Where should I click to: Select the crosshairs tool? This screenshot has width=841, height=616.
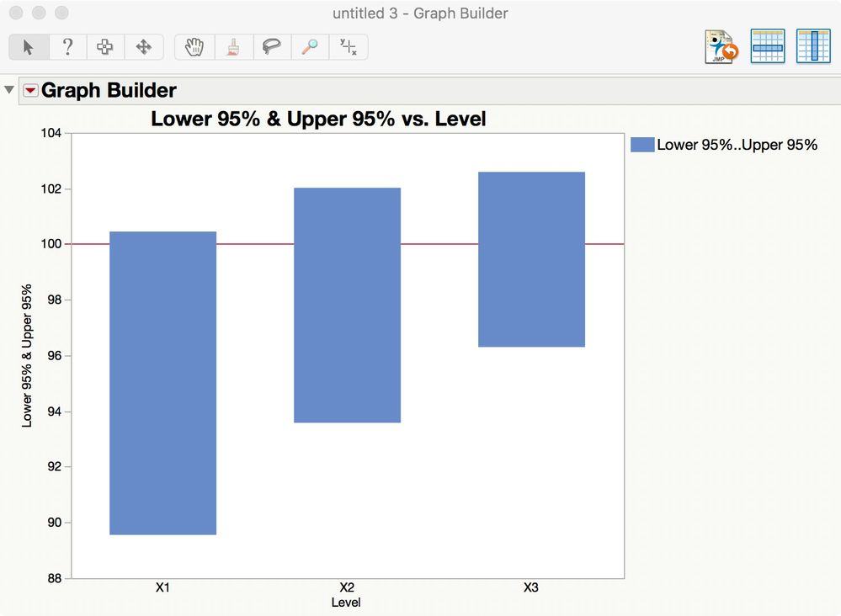pyautogui.click(x=348, y=47)
